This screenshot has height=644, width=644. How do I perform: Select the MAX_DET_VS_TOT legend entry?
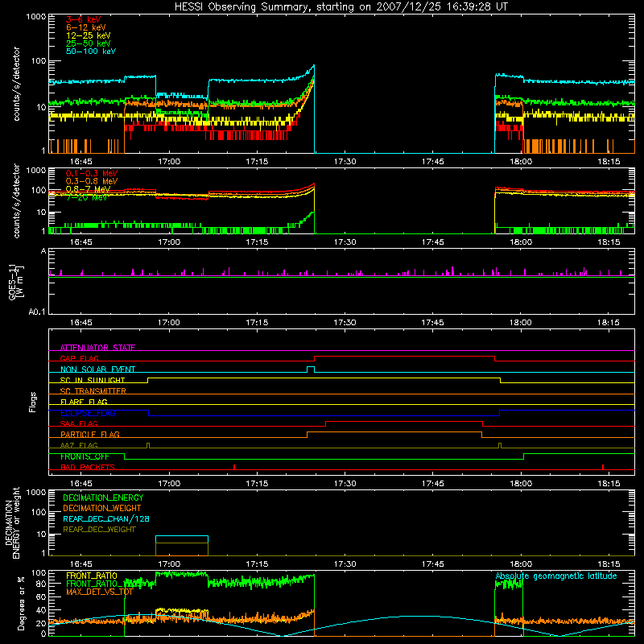100,592
